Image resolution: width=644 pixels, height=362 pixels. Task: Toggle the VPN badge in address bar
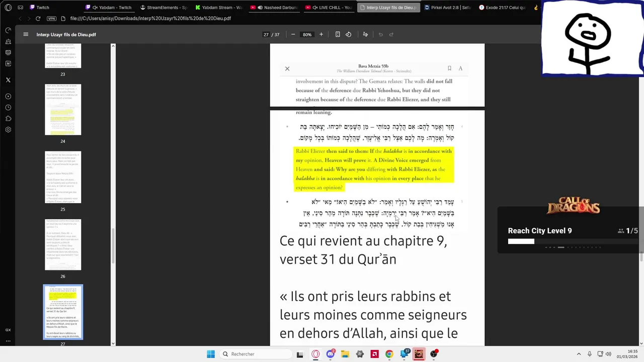click(51, 19)
